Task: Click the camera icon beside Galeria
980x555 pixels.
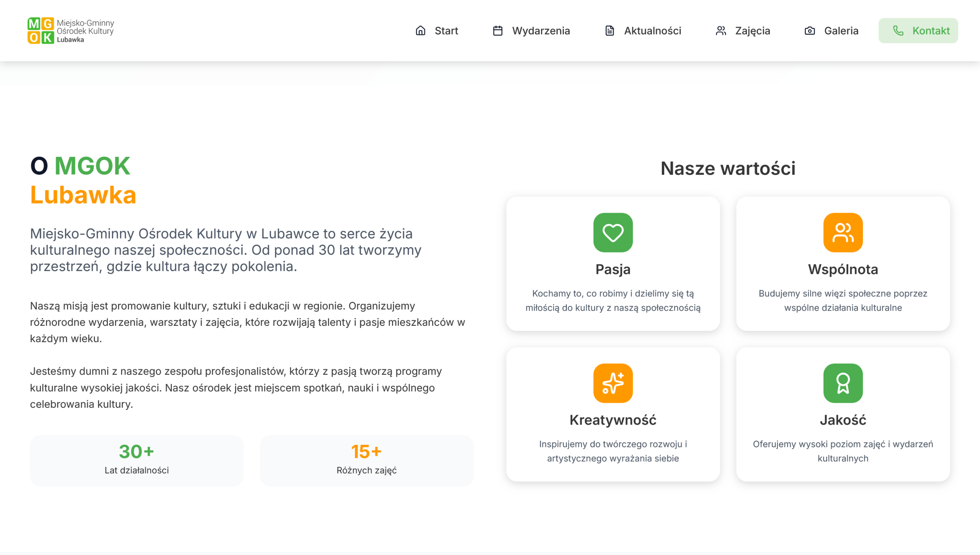Action: coord(810,31)
